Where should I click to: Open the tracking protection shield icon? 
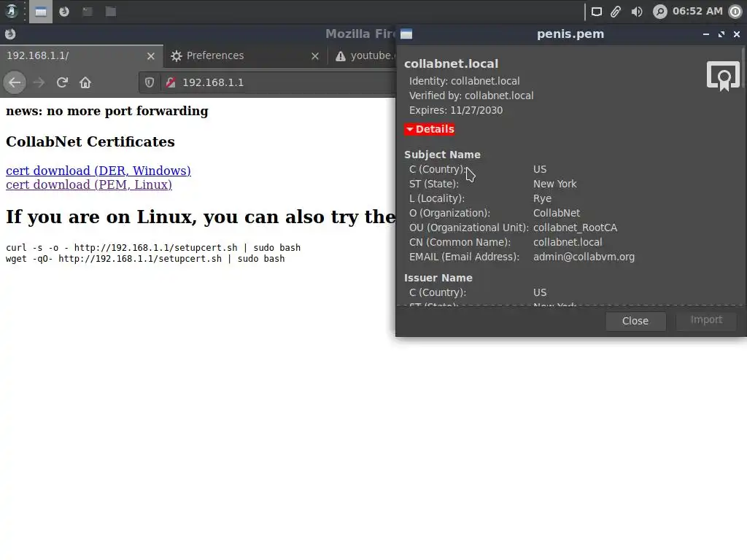click(x=150, y=83)
